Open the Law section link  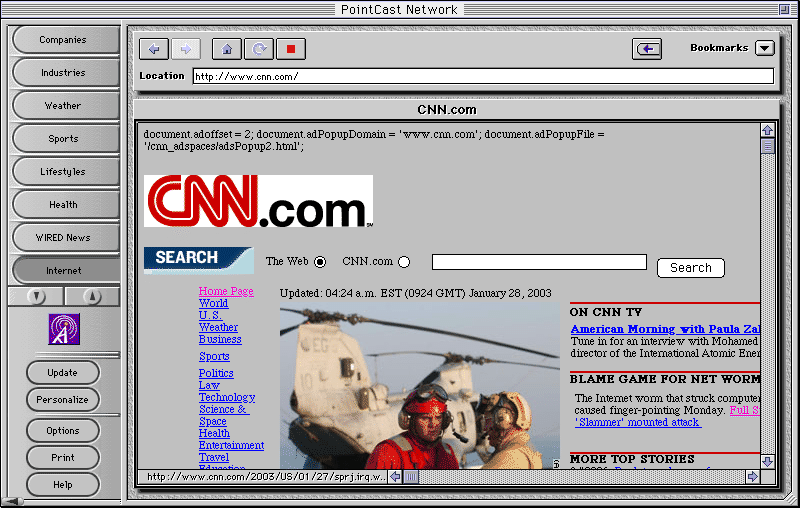pos(209,386)
